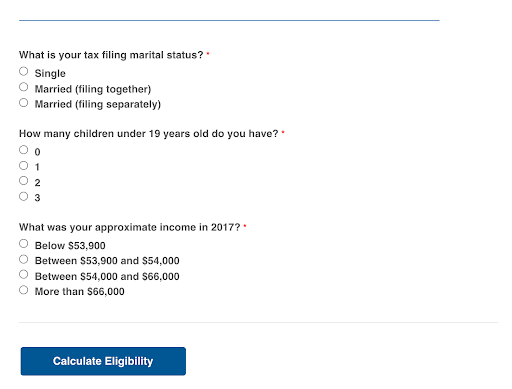Click the Calculate Eligibility button
This screenshot has width=512, height=389.
[x=103, y=361]
